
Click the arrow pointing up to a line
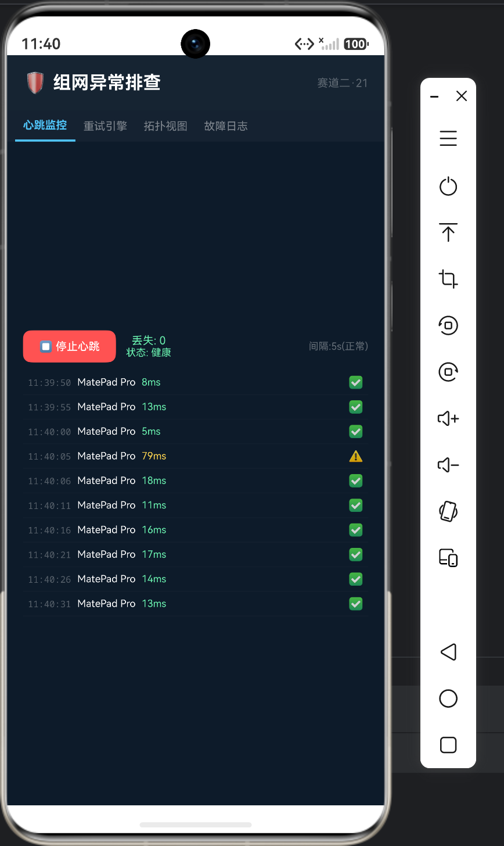point(448,232)
